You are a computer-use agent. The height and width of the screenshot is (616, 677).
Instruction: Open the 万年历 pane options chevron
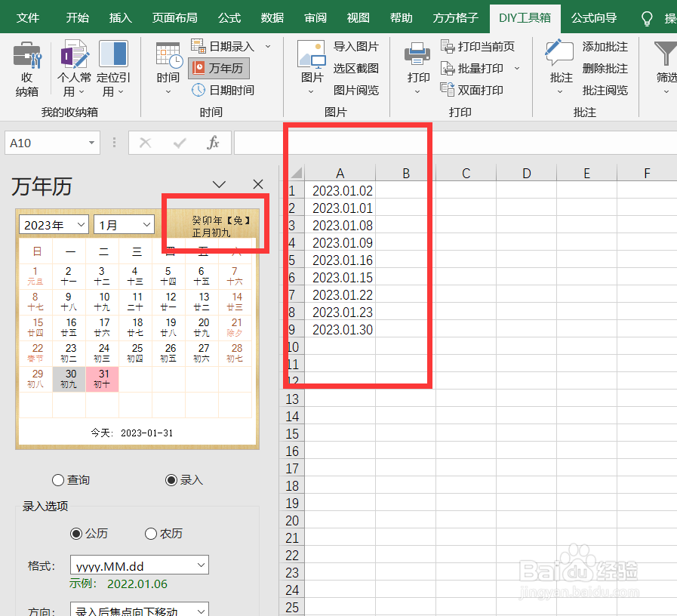click(220, 184)
